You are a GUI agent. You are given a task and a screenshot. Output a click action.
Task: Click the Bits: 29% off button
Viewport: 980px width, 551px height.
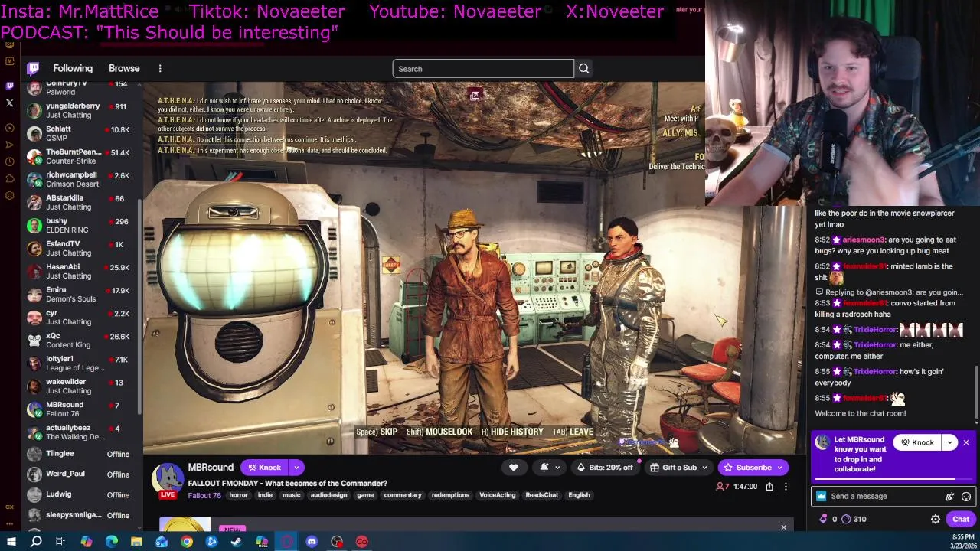point(605,468)
